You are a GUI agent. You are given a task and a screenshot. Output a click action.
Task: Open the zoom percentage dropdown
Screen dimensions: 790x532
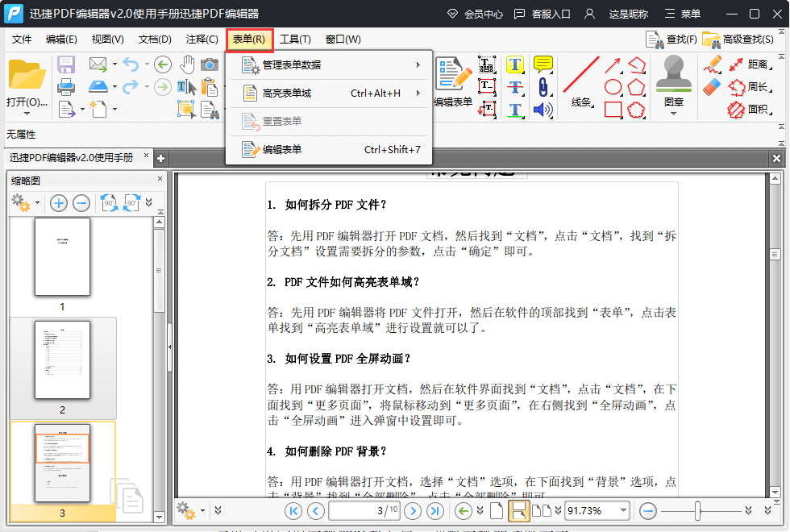point(622,510)
